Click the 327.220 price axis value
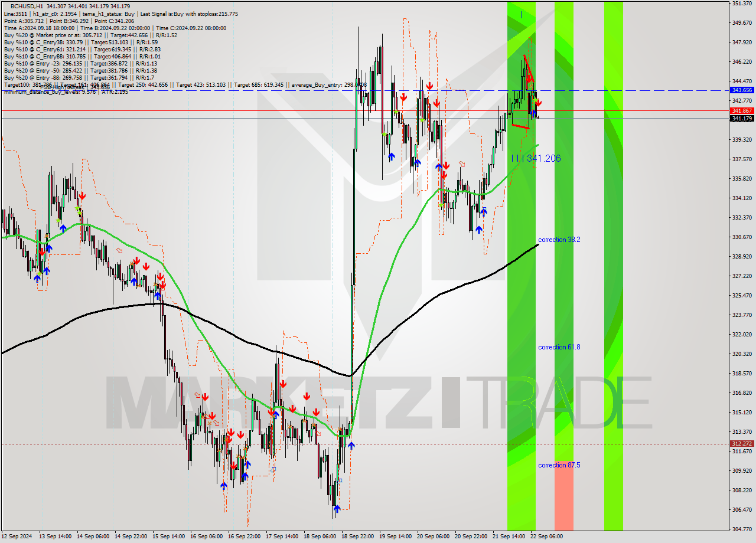Viewport: 756px width, 543px height. tap(742, 276)
